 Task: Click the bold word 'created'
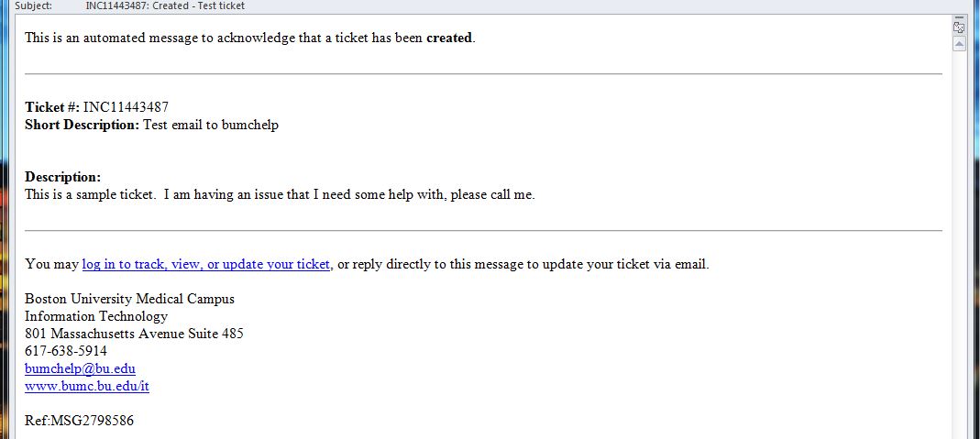(x=449, y=38)
